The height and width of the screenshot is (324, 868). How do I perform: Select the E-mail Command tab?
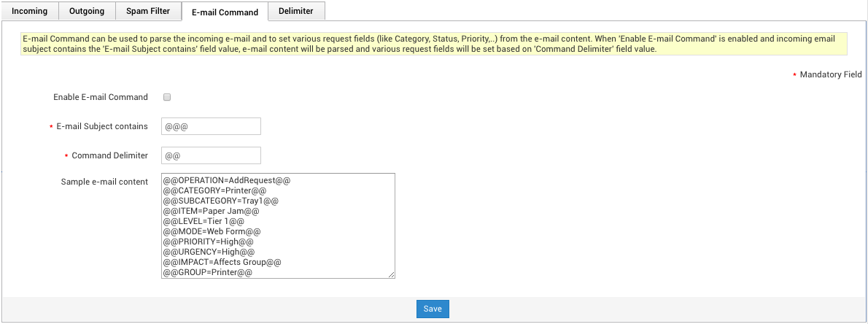point(225,12)
